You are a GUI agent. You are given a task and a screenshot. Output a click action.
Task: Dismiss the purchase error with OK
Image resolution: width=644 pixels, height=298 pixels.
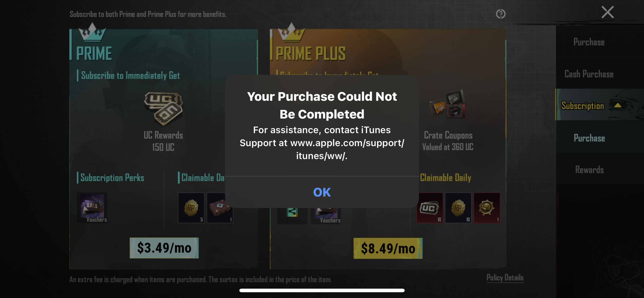point(322,192)
